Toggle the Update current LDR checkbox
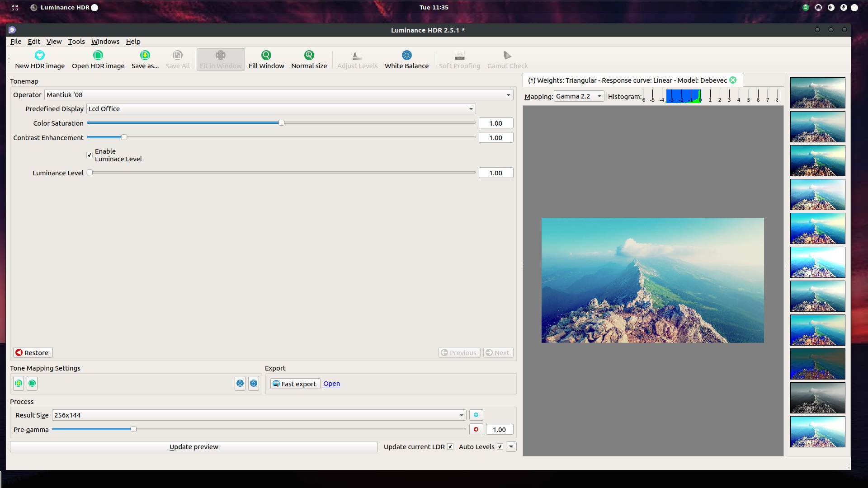 click(450, 446)
